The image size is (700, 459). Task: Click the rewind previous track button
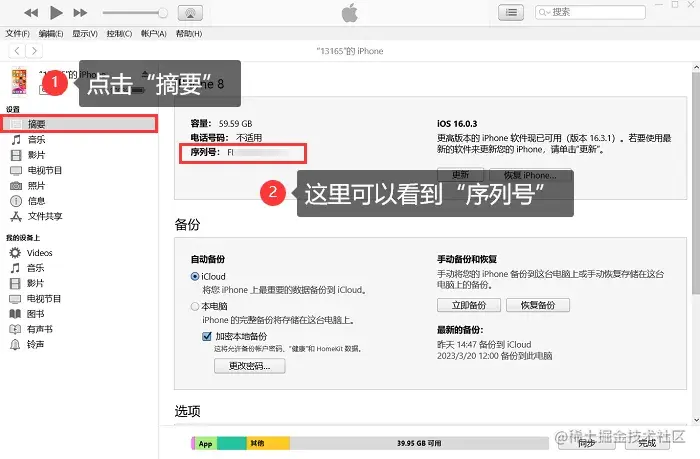coord(31,13)
